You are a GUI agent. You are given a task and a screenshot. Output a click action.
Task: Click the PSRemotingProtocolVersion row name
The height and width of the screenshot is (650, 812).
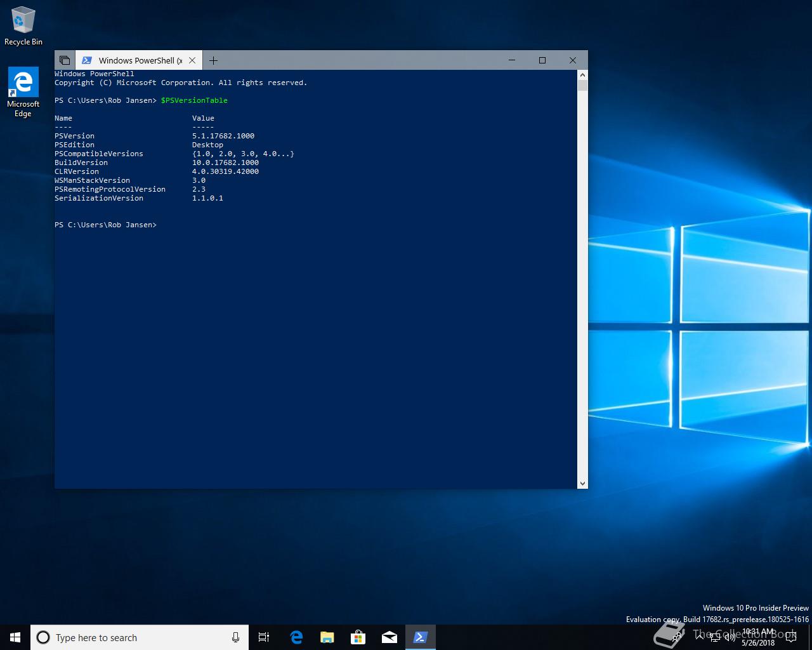(110, 189)
